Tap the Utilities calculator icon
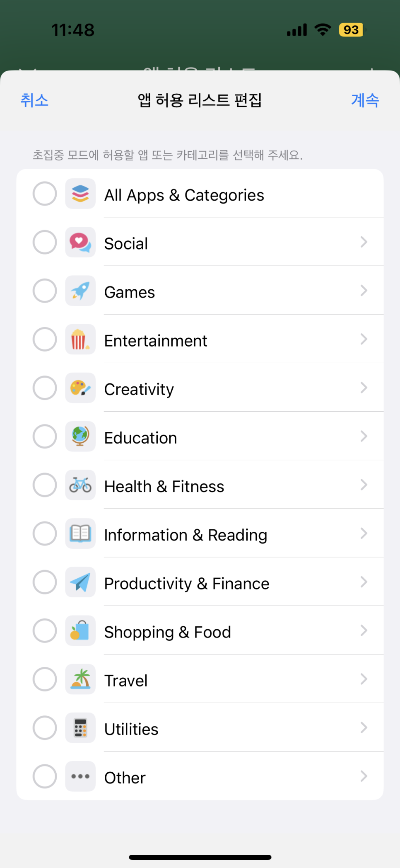This screenshot has height=868, width=400. click(80, 727)
